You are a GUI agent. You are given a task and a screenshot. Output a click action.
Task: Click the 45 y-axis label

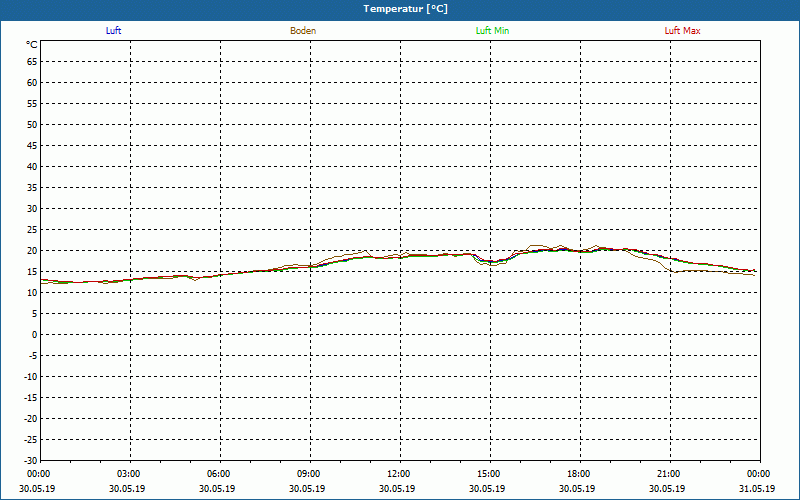click(x=32, y=146)
